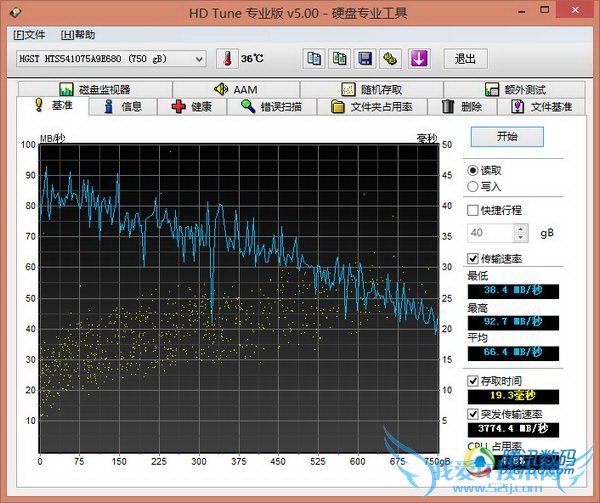The width and height of the screenshot is (600, 503).
Task: Click the 退出 button
Action: [465, 59]
